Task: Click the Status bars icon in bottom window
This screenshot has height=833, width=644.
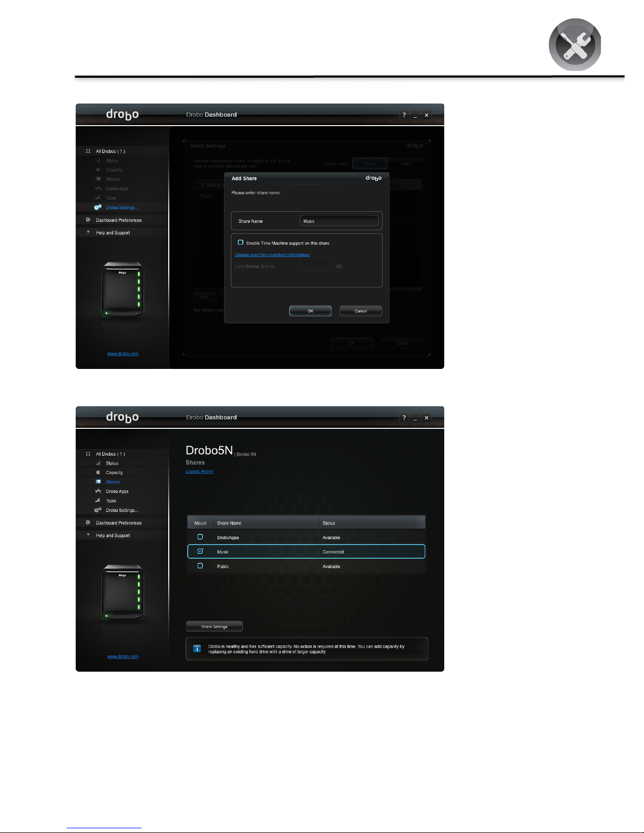Action: pos(98,464)
